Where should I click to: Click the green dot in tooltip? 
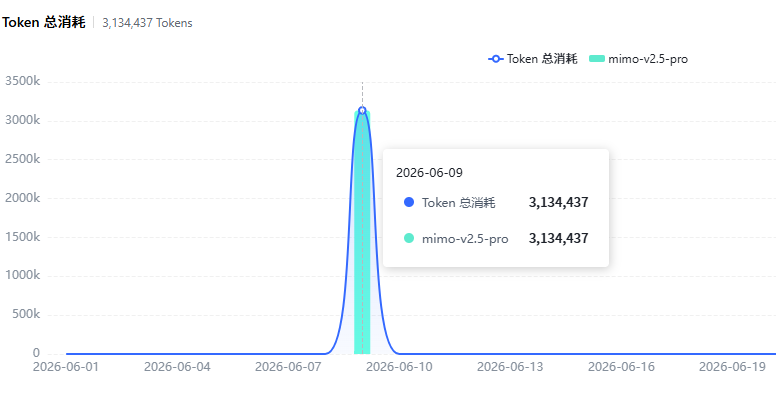[x=409, y=238]
